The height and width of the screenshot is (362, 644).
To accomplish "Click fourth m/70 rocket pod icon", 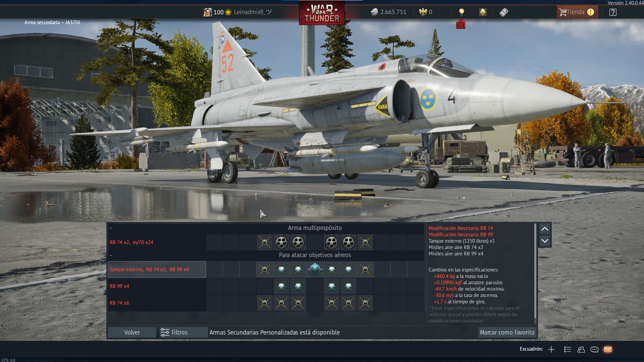I will 348,242.
